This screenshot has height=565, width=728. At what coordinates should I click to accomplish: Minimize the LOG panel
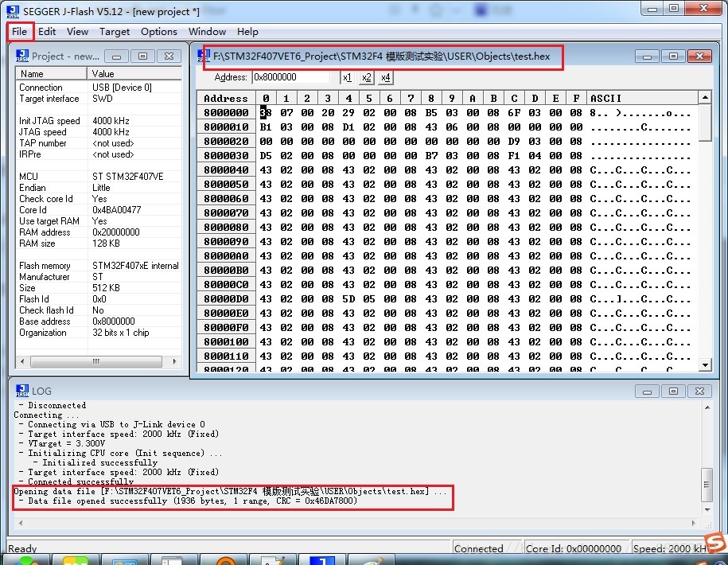[x=647, y=392]
